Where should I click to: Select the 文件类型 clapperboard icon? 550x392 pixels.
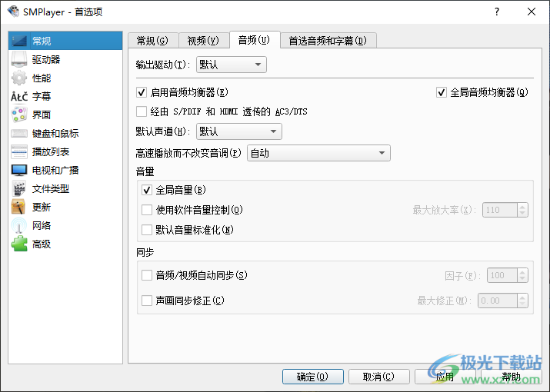(x=19, y=188)
